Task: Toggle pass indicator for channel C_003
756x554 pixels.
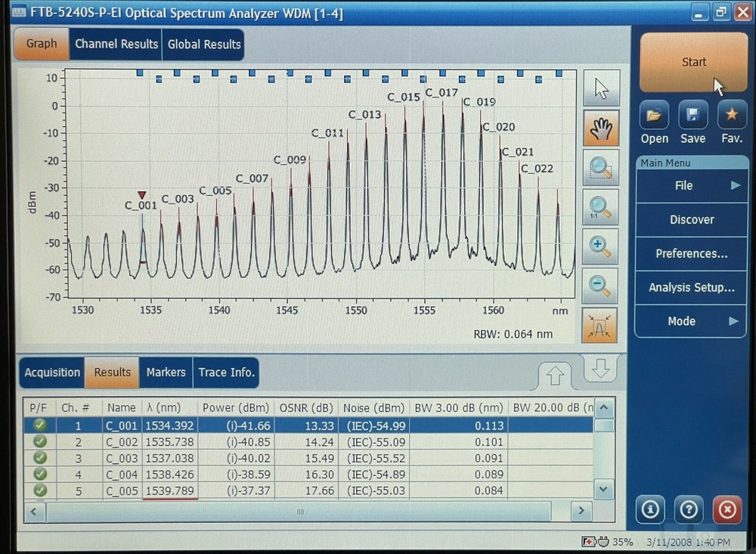Action: coord(39,458)
